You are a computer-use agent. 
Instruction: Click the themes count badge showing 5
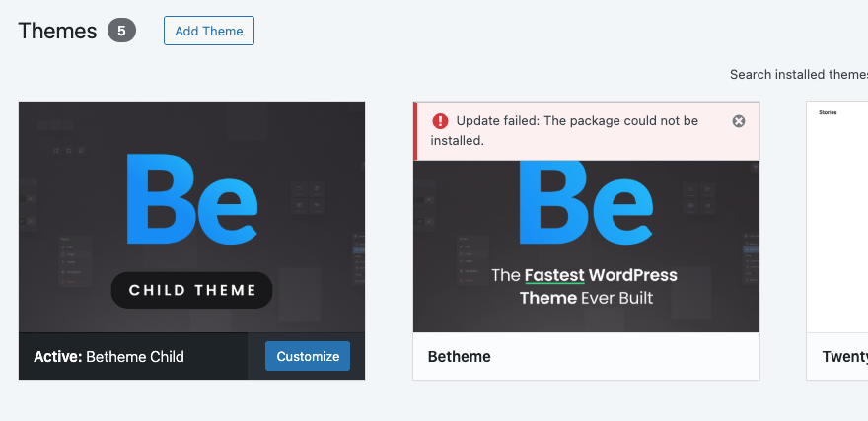tap(121, 31)
